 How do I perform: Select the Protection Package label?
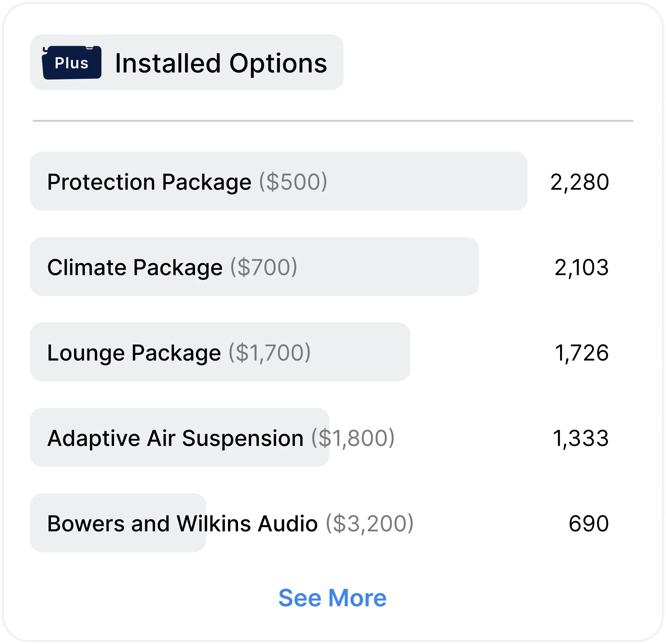click(x=149, y=182)
